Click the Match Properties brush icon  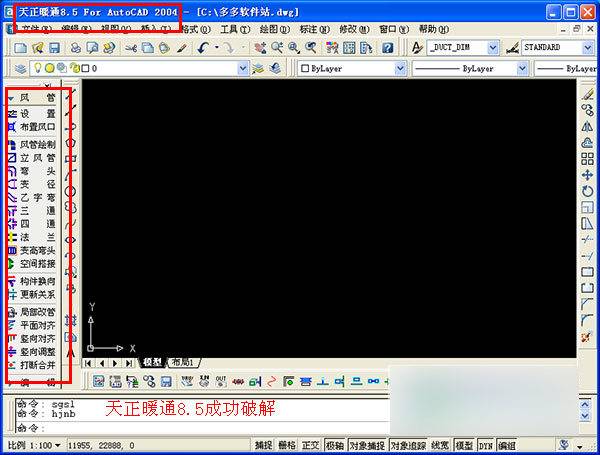point(182,48)
